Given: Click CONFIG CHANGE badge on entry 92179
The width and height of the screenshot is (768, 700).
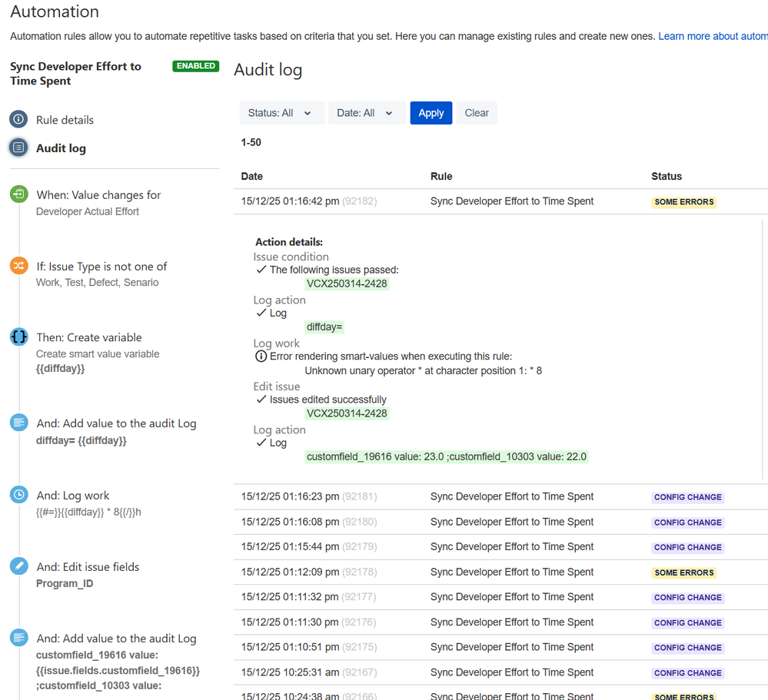Looking at the screenshot, I should 688,547.
